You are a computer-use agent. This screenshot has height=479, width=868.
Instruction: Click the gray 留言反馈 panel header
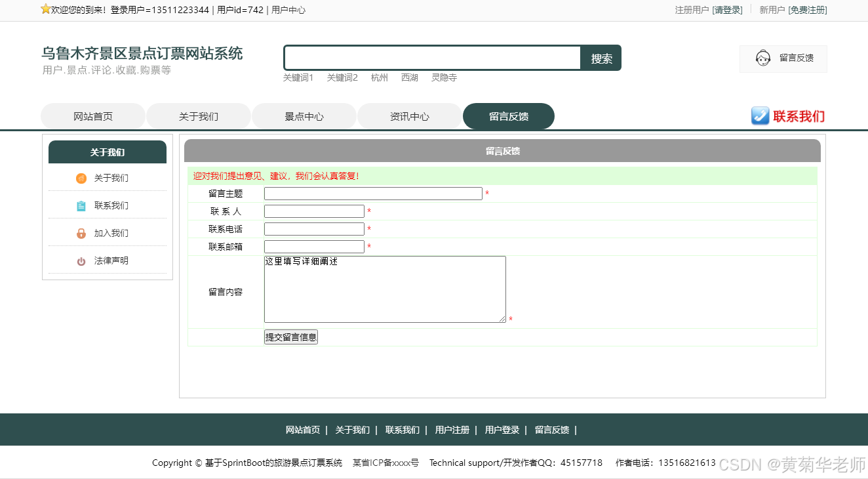click(x=502, y=151)
